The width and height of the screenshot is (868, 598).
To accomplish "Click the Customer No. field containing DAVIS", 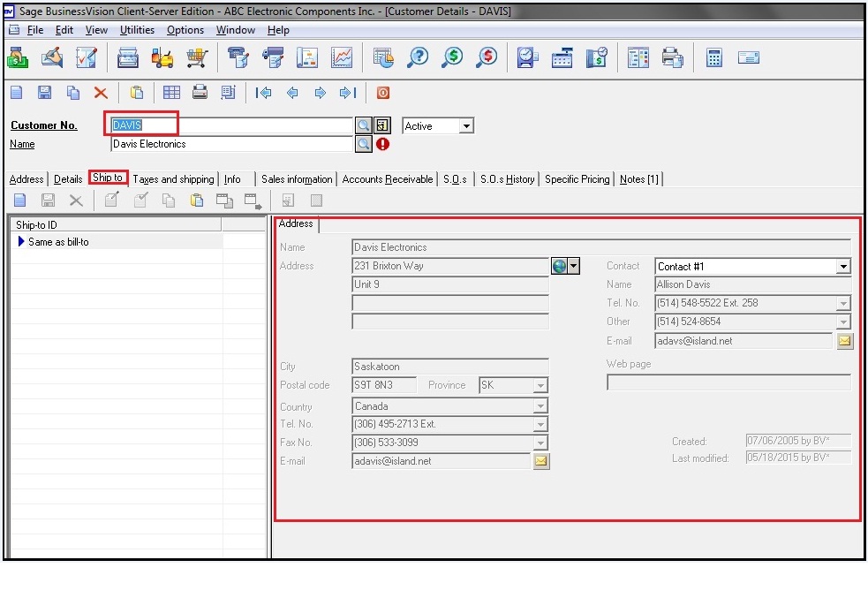I will click(x=231, y=125).
